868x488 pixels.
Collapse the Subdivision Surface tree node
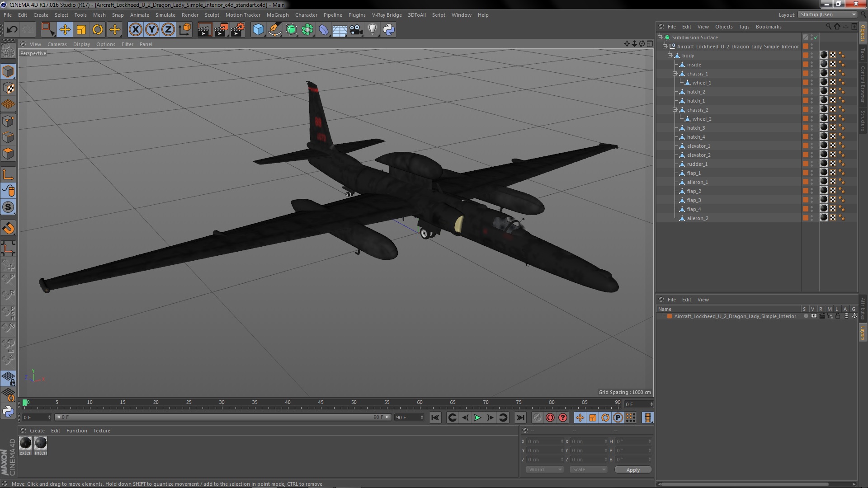(660, 38)
